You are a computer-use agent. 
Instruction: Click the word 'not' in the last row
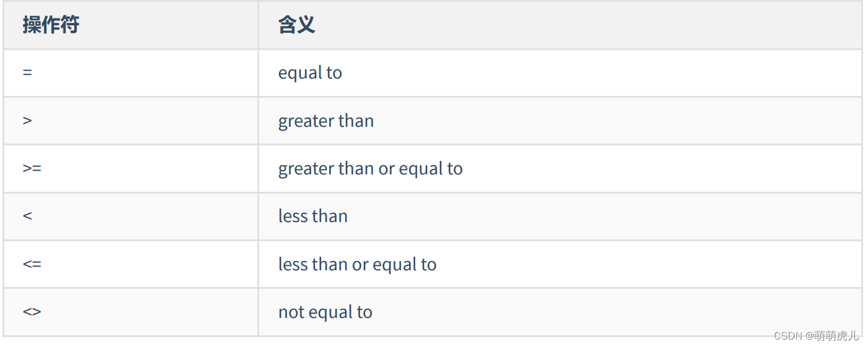point(288,312)
